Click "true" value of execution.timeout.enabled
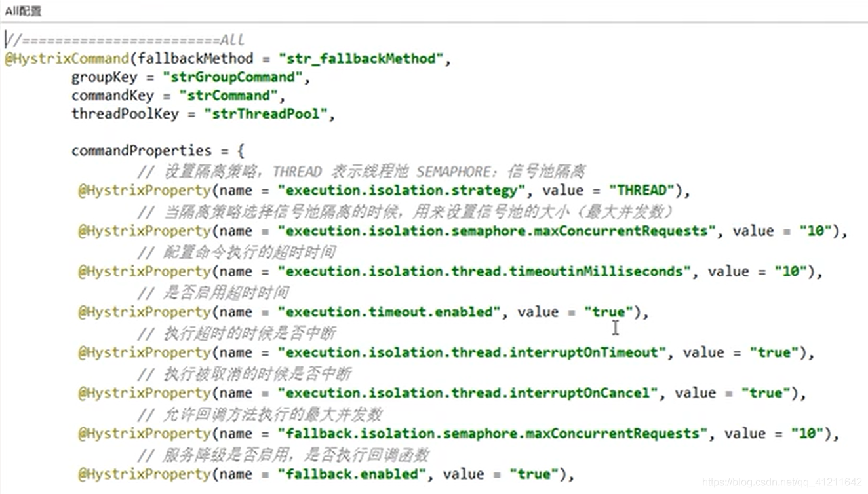Viewport: 868px width, 494px height. (608, 313)
